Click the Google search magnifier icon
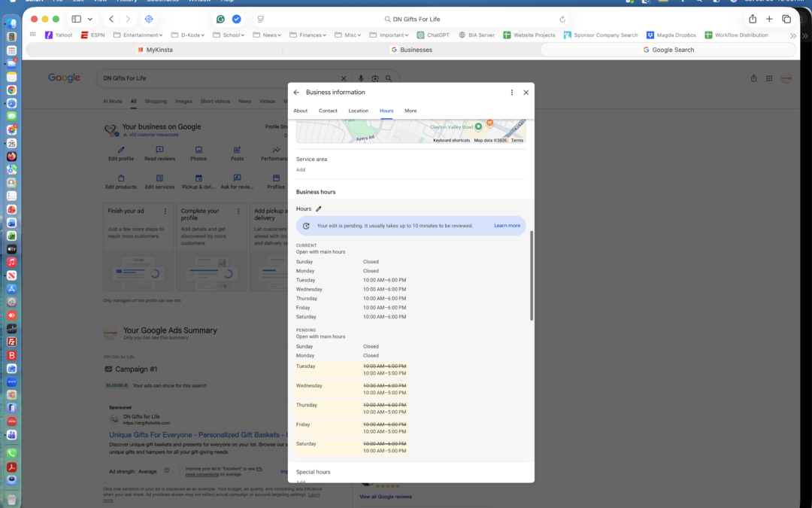This screenshot has height=508, width=812. [389, 78]
